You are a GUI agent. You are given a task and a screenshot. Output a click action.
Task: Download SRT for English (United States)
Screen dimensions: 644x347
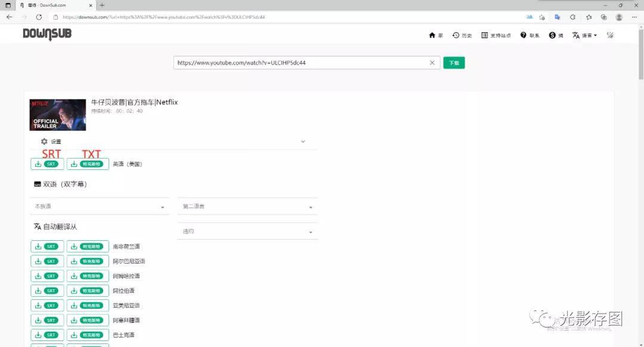(47, 164)
